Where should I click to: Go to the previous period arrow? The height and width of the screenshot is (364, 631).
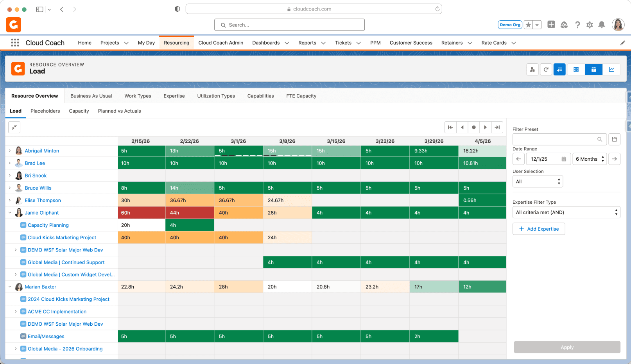[462, 127]
